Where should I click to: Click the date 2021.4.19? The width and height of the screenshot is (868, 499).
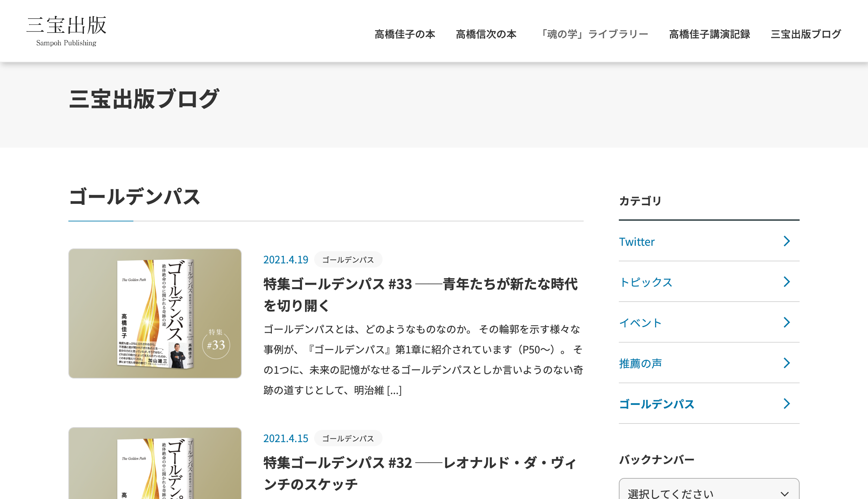tap(286, 260)
